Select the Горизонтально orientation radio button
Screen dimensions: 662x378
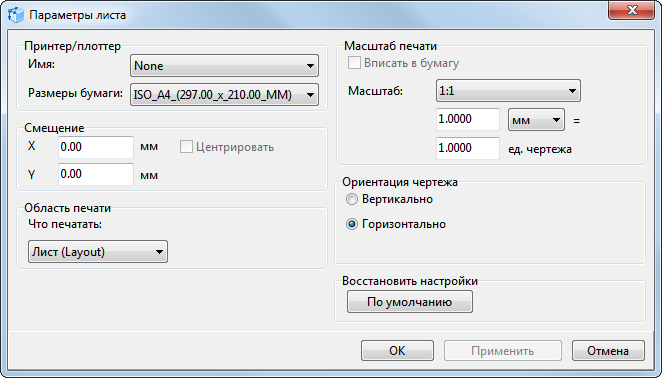352,224
